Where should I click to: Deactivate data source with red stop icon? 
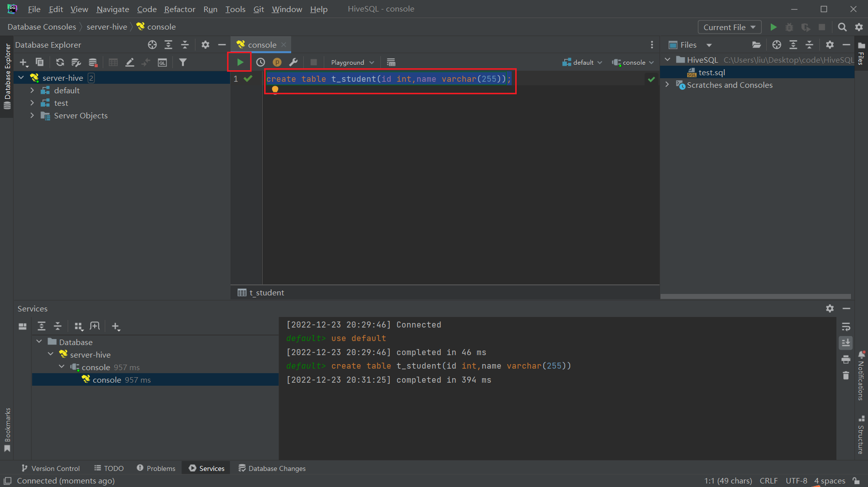93,62
